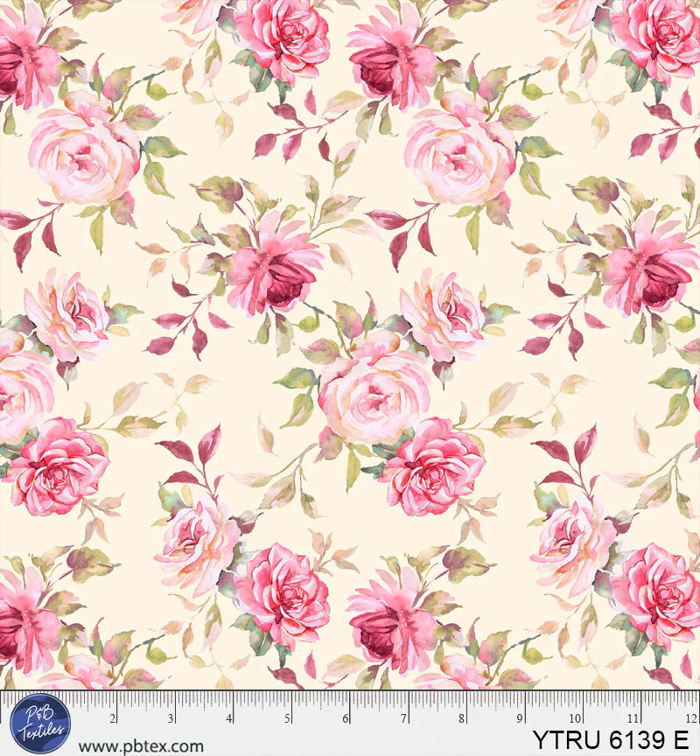Screen dimensions: 700x756
Task: Select the 5 inch ruler number
Action: (288, 718)
